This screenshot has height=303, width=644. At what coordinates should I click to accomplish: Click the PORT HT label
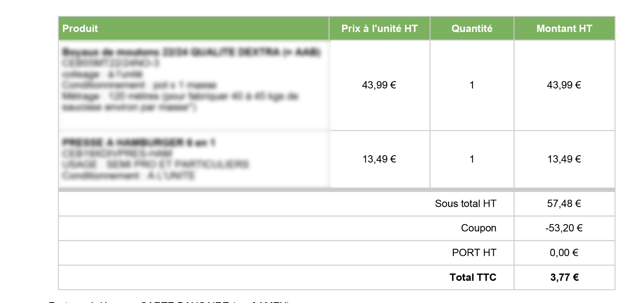pyautogui.click(x=474, y=253)
